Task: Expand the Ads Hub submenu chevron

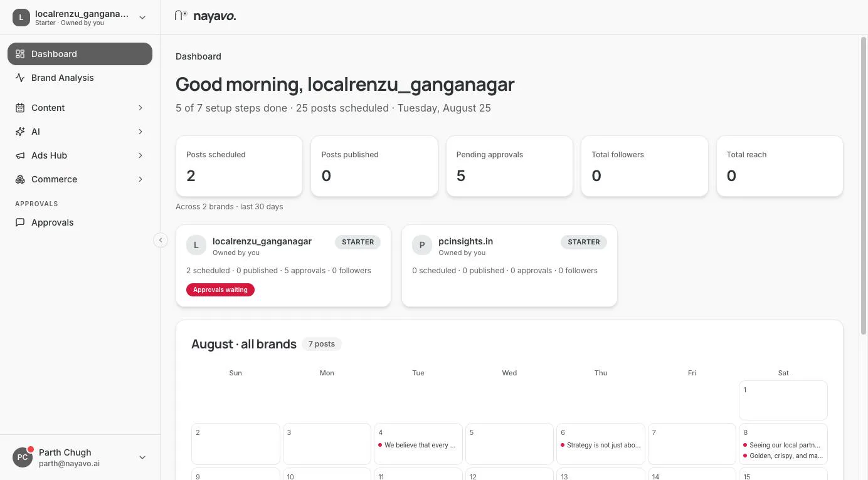Action: pyautogui.click(x=140, y=155)
